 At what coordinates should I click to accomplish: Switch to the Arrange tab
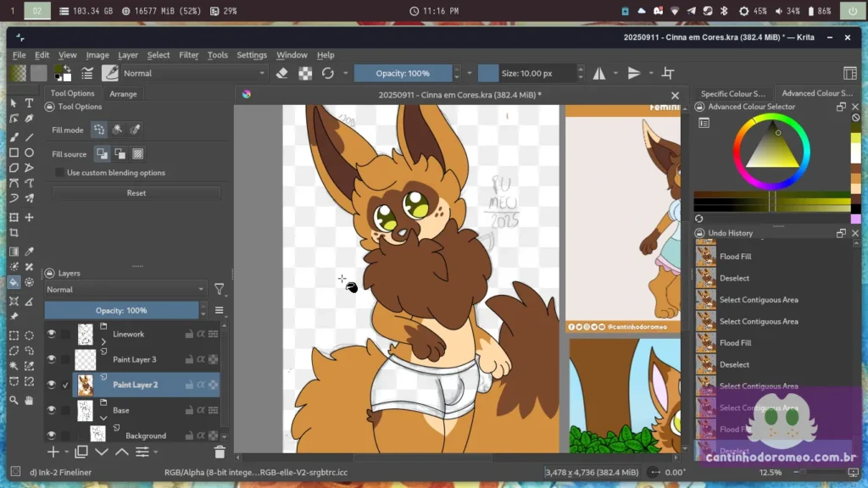[123, 93]
